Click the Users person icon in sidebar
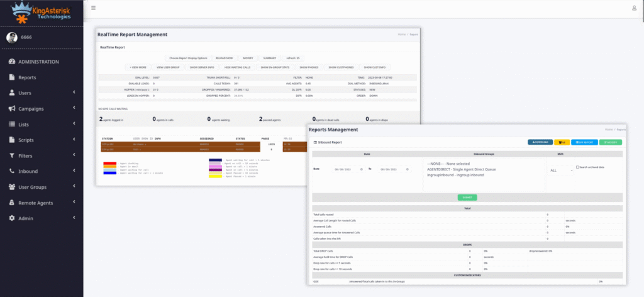Screen dimensions: 644x297 pyautogui.click(x=11, y=93)
